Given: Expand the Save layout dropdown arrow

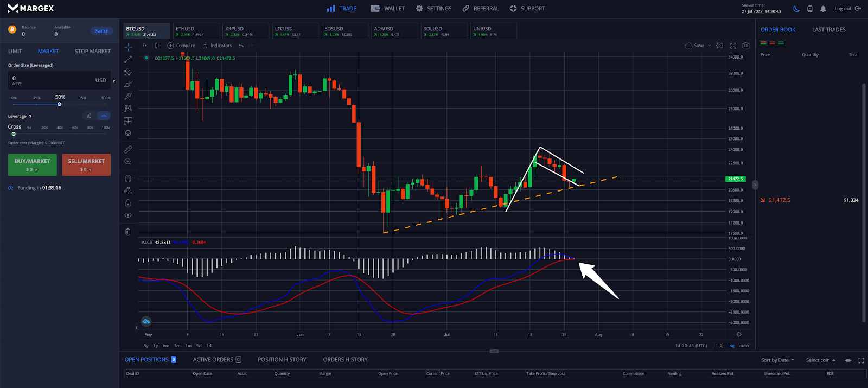Looking at the screenshot, I should pyautogui.click(x=709, y=46).
